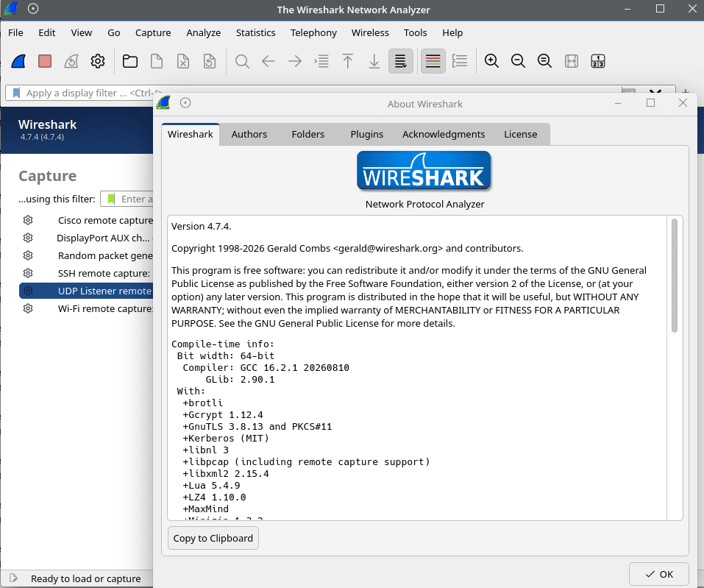The height and width of the screenshot is (588, 704).
Task: Go forward in packet history arrow
Action: [x=295, y=61]
